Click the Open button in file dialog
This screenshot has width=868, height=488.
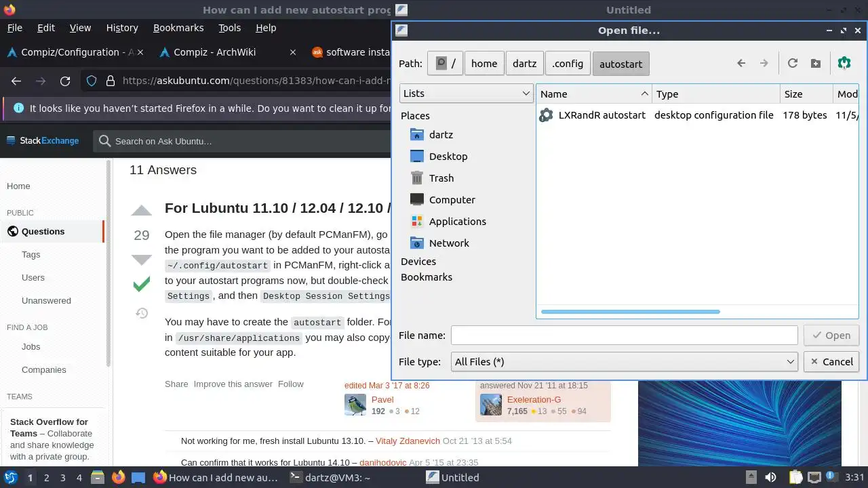(831, 335)
